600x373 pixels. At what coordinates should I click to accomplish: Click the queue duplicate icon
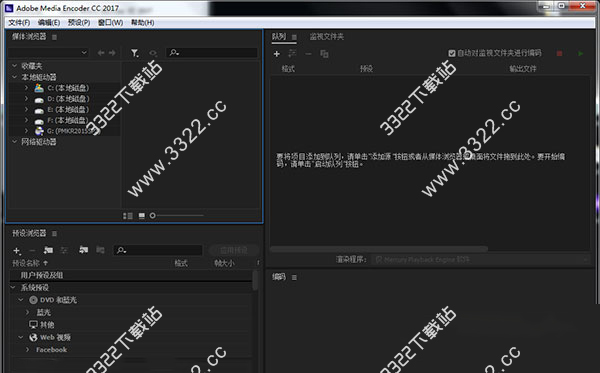(324, 54)
